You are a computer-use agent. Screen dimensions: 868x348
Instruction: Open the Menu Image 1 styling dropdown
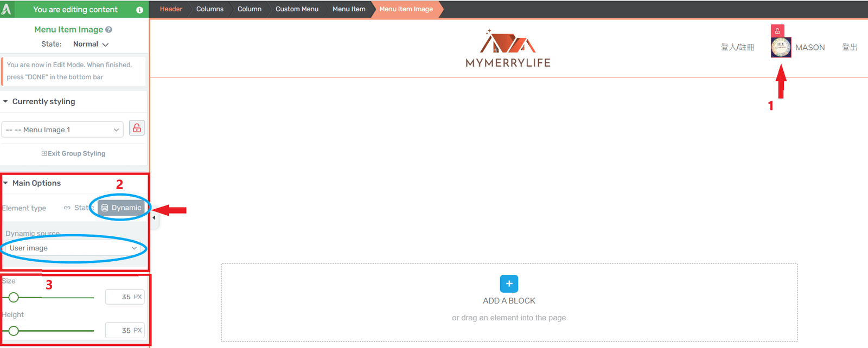click(x=62, y=130)
